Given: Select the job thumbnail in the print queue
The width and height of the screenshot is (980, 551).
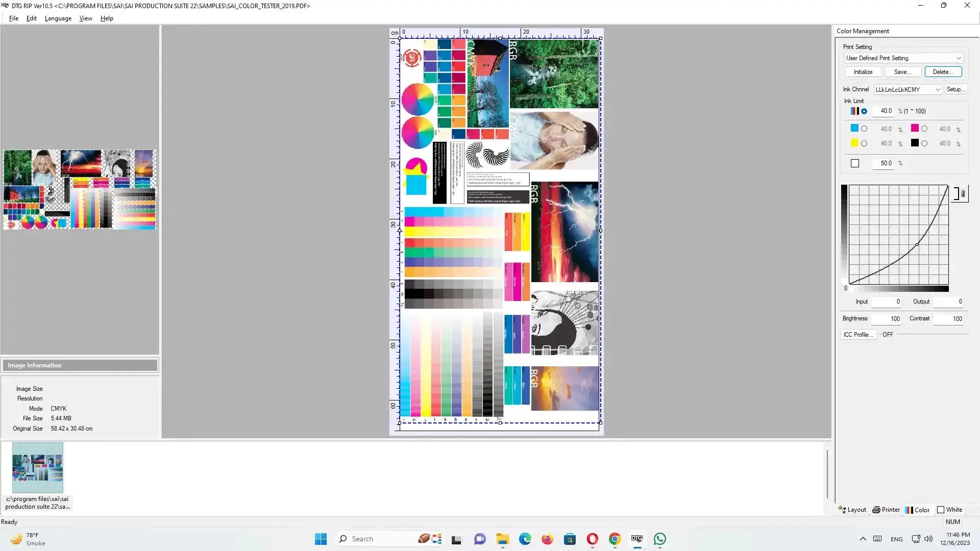Looking at the screenshot, I should 38,467.
